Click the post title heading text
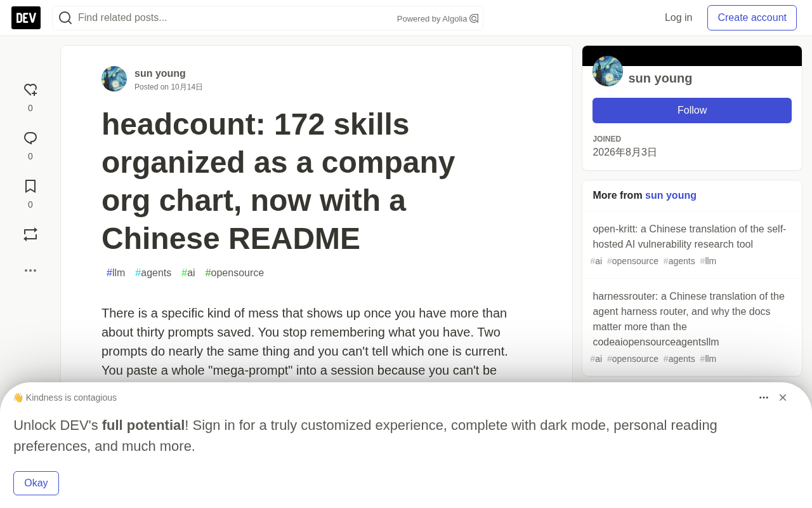This screenshot has height=508, width=812. pyautogui.click(x=278, y=181)
